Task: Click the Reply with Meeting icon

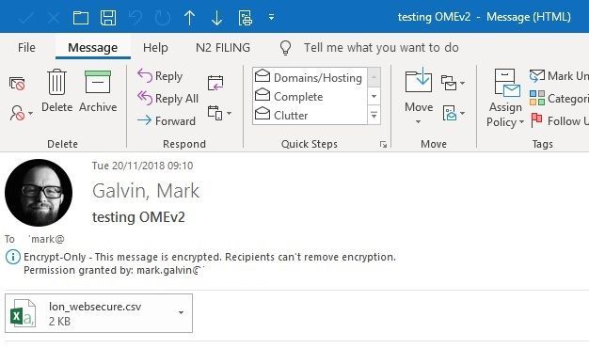Action: (x=215, y=83)
